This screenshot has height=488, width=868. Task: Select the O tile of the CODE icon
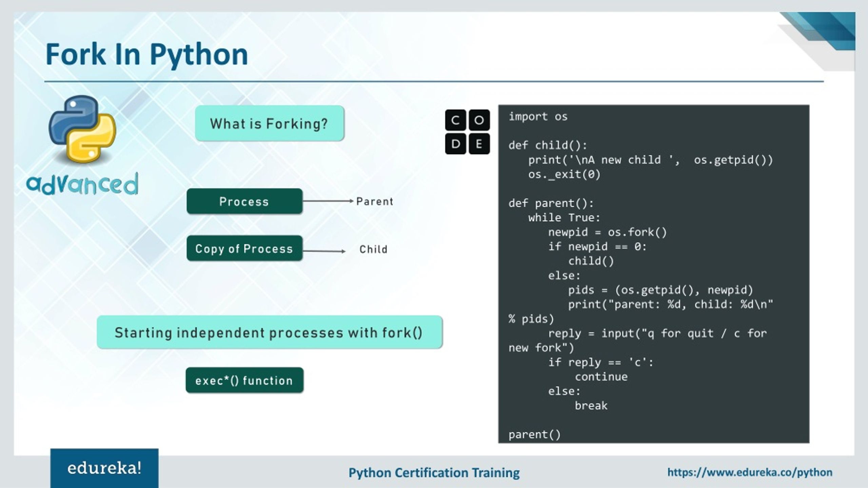[x=480, y=120]
